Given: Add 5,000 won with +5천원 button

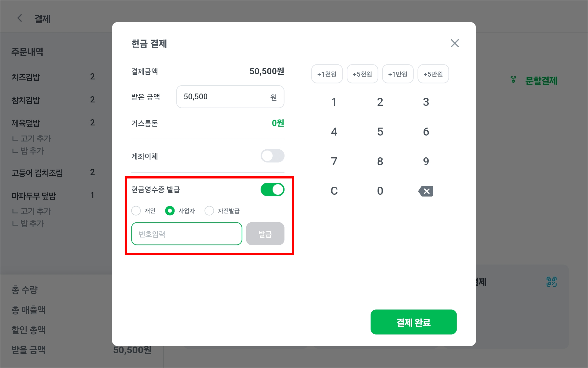Looking at the screenshot, I should [362, 74].
